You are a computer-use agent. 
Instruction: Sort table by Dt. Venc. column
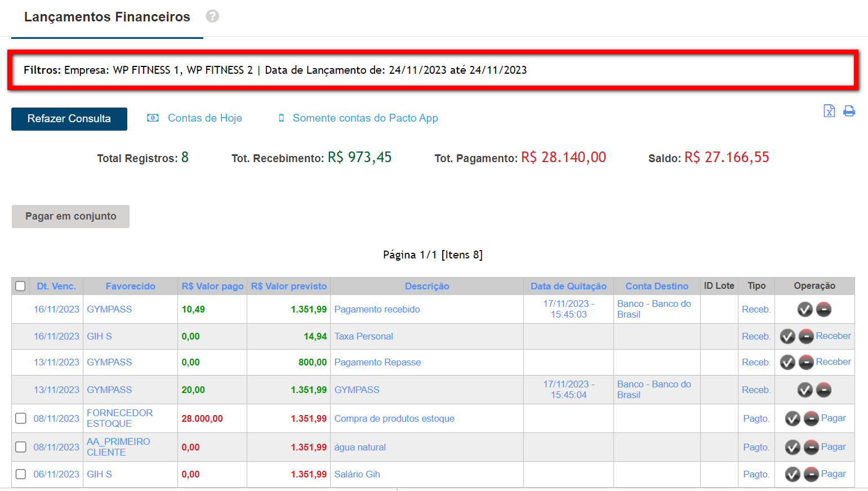(56, 286)
